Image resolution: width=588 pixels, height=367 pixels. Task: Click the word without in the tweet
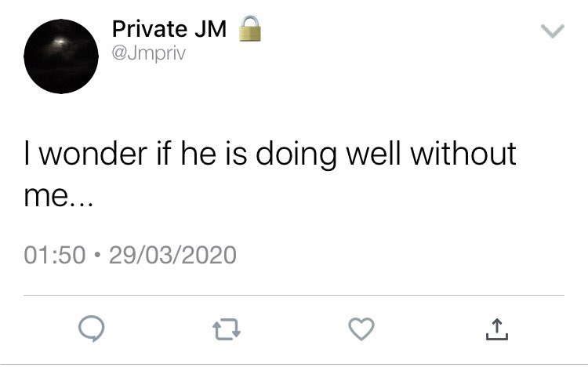tap(463, 154)
